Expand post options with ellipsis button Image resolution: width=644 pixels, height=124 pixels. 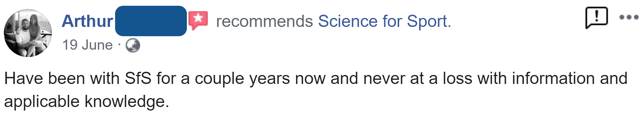pyautogui.click(x=629, y=17)
